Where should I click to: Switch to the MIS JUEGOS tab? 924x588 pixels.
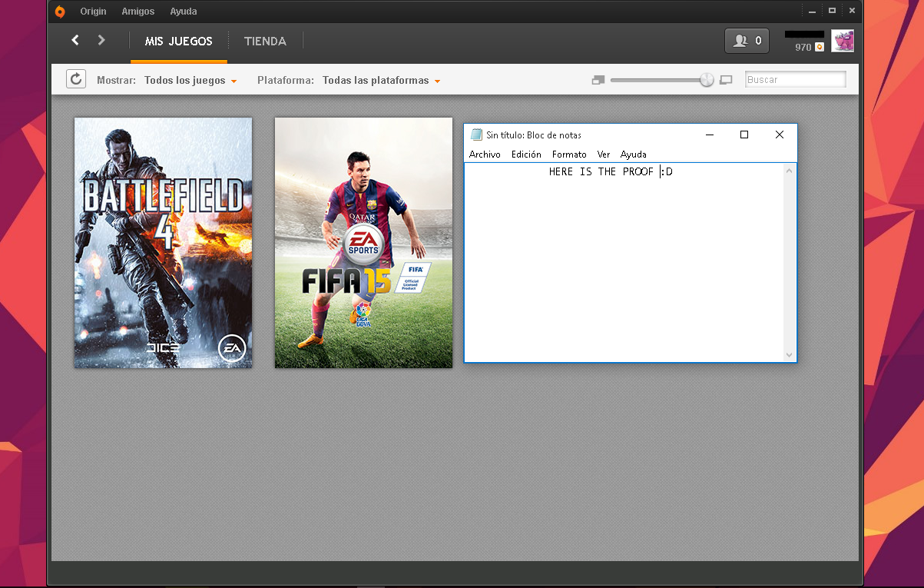pos(179,42)
